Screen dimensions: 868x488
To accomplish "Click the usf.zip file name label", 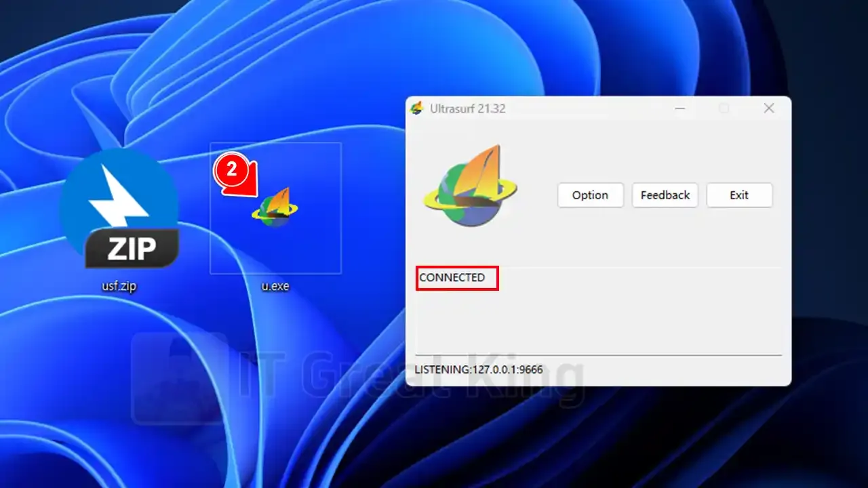I will coord(119,286).
